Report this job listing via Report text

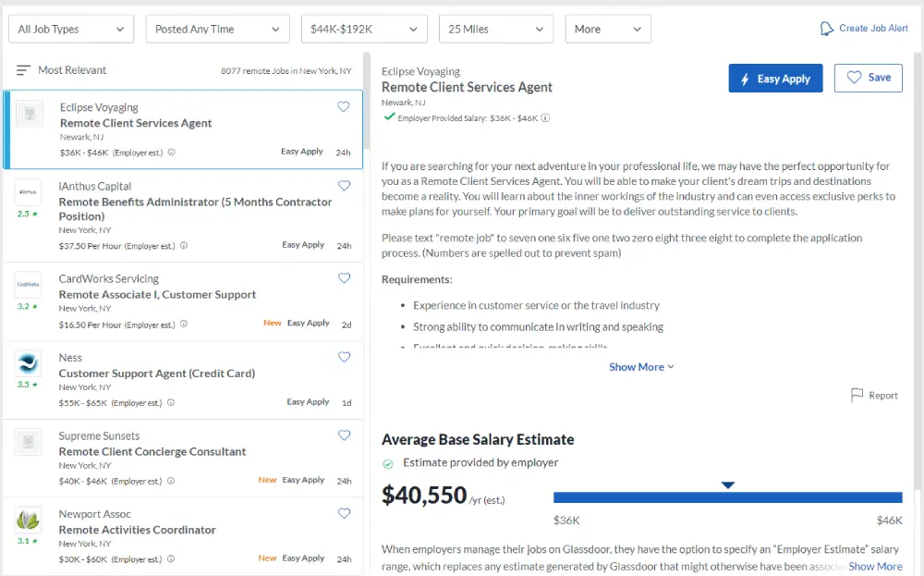(883, 396)
